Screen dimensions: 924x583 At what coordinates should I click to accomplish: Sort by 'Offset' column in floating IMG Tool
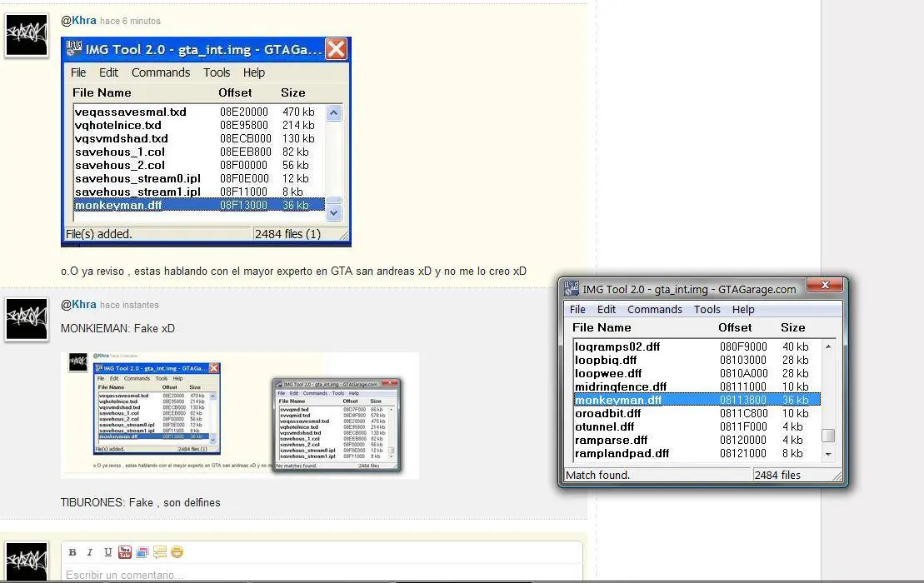coord(735,327)
